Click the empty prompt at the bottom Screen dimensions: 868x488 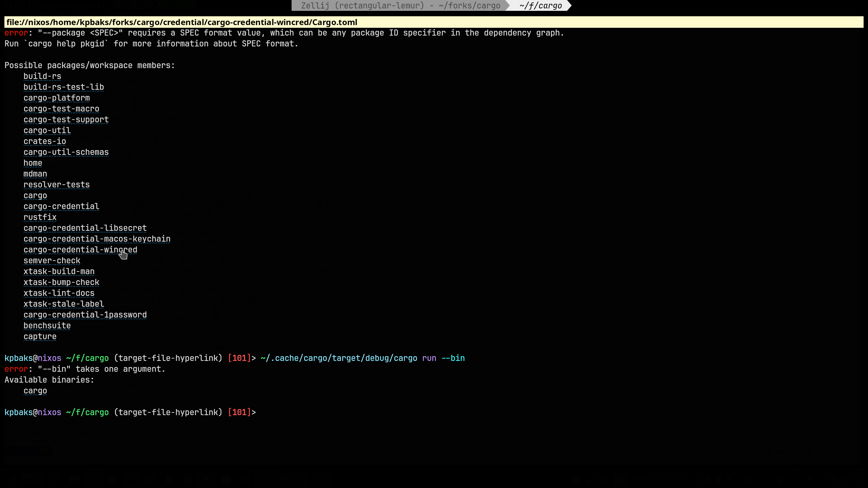[x=130, y=412]
